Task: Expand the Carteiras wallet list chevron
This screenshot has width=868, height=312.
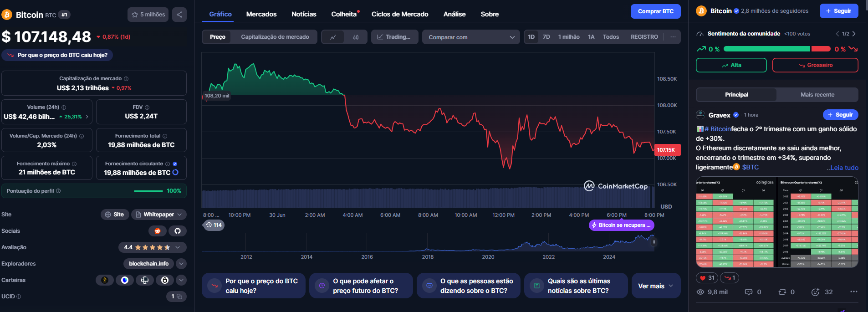Action: 181,280
